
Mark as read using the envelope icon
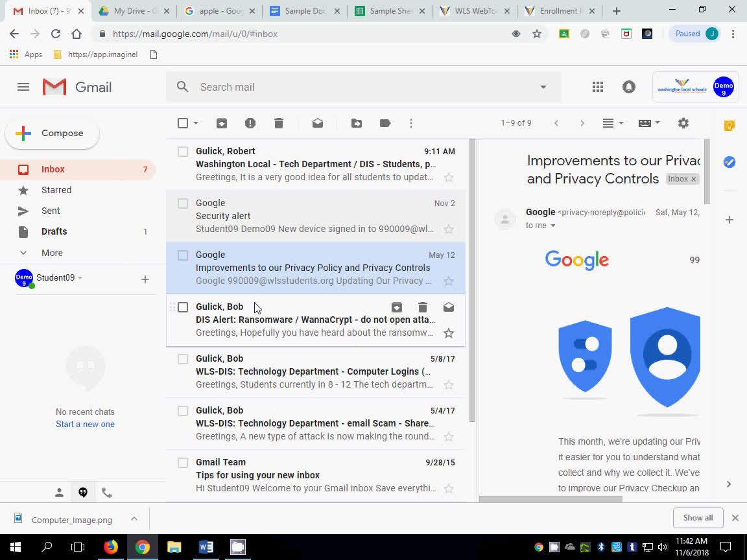[317, 122]
